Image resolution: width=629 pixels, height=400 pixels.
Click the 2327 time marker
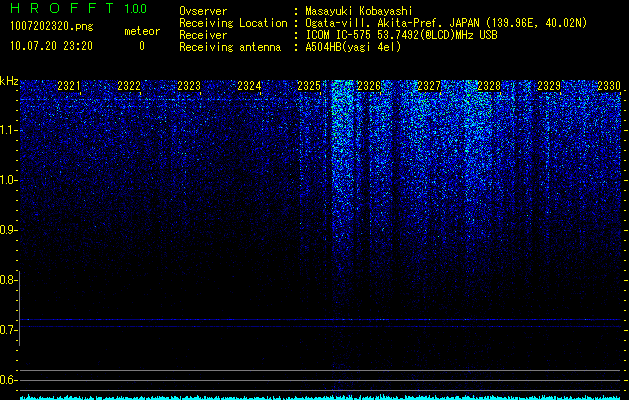click(429, 85)
